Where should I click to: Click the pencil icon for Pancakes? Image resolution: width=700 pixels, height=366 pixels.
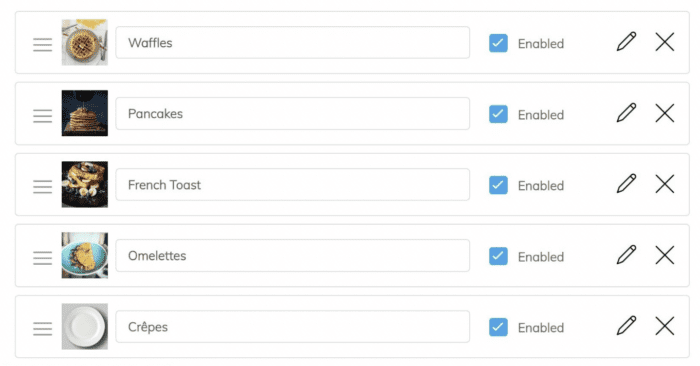coord(626,113)
